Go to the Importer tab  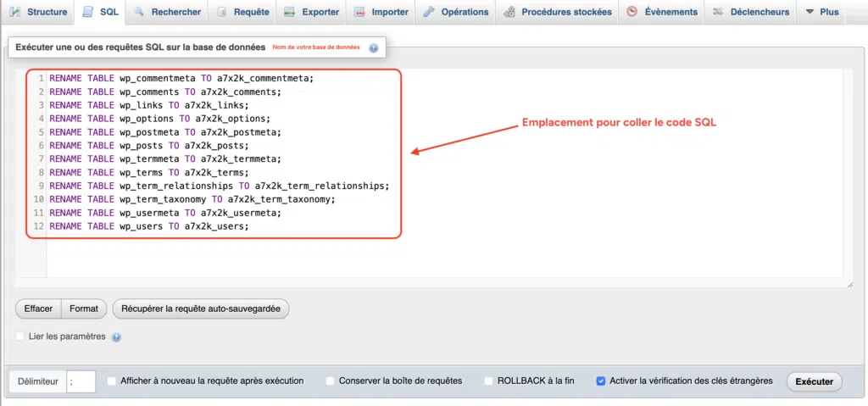tap(381, 12)
